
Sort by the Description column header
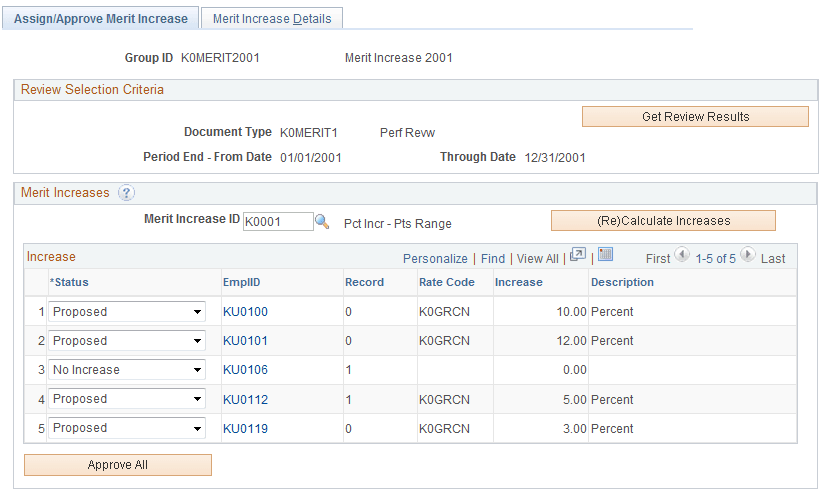tap(623, 283)
